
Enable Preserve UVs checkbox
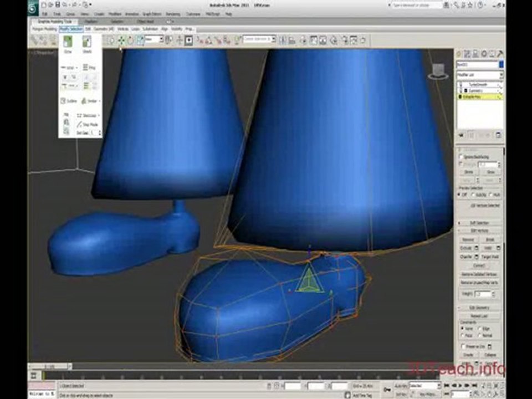pyautogui.click(x=463, y=346)
